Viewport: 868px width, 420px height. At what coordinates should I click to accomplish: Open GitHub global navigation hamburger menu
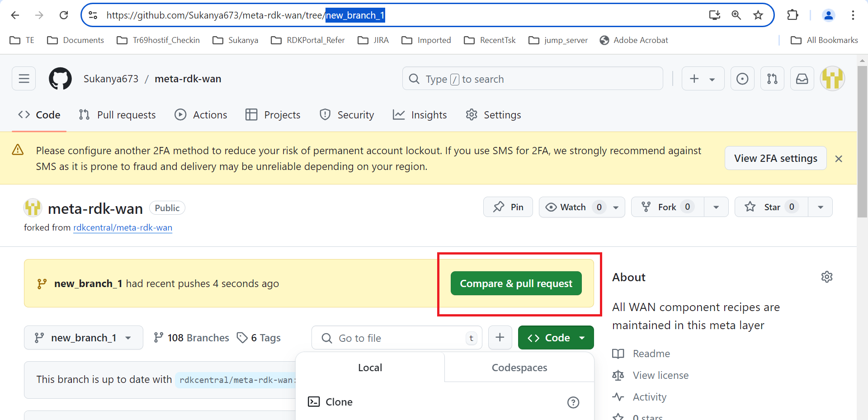coord(24,79)
